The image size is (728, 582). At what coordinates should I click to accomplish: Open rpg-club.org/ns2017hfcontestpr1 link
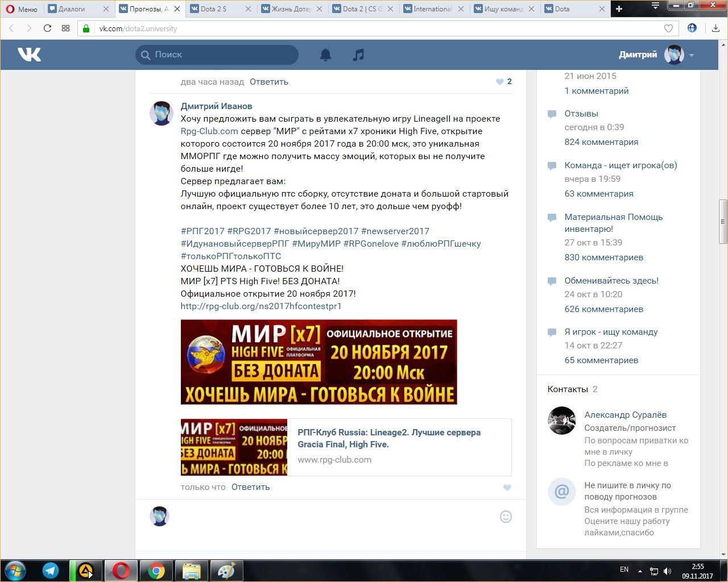click(261, 306)
